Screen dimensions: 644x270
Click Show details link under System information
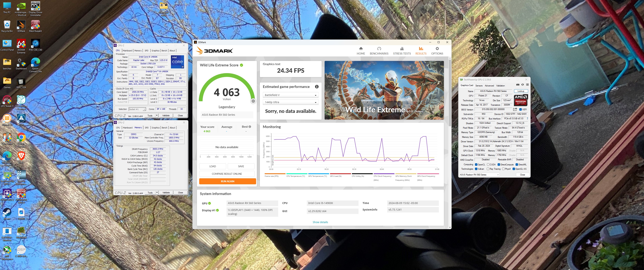click(x=320, y=222)
